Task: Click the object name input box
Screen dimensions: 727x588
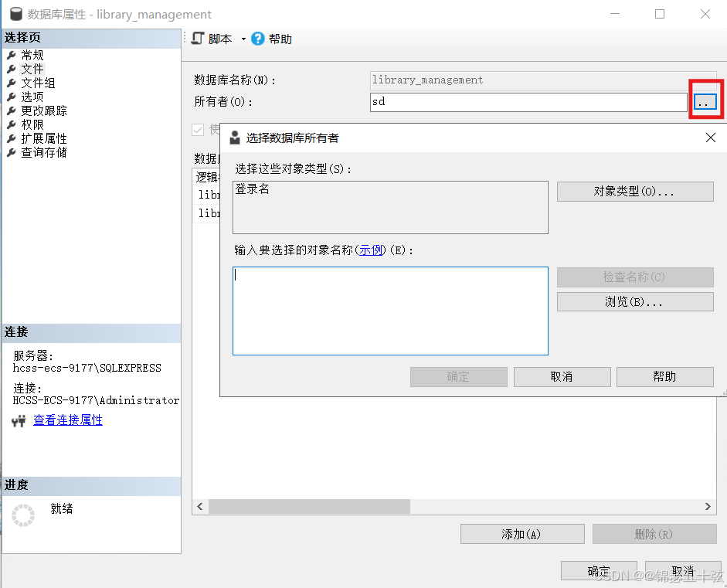Action: click(x=390, y=311)
